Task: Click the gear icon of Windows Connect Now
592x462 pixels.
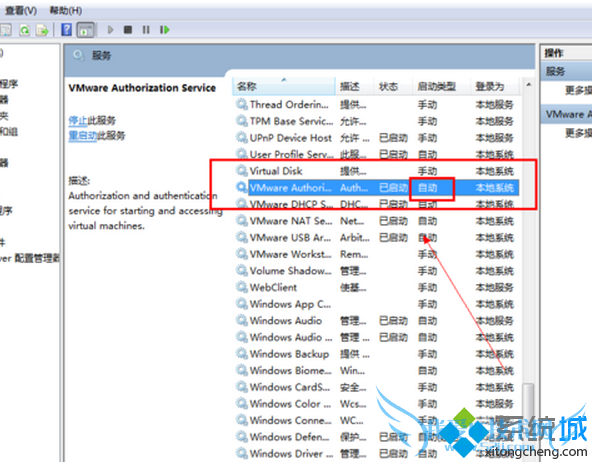Action: 242,419
